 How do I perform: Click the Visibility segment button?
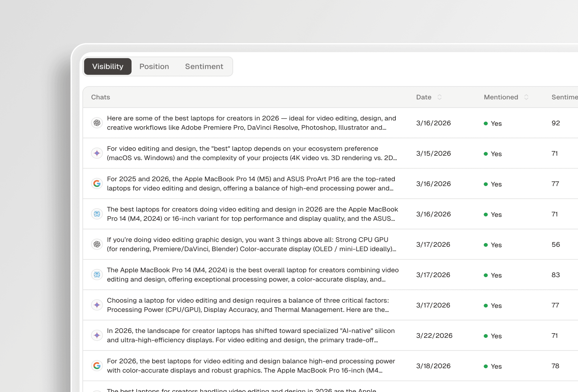(x=108, y=66)
